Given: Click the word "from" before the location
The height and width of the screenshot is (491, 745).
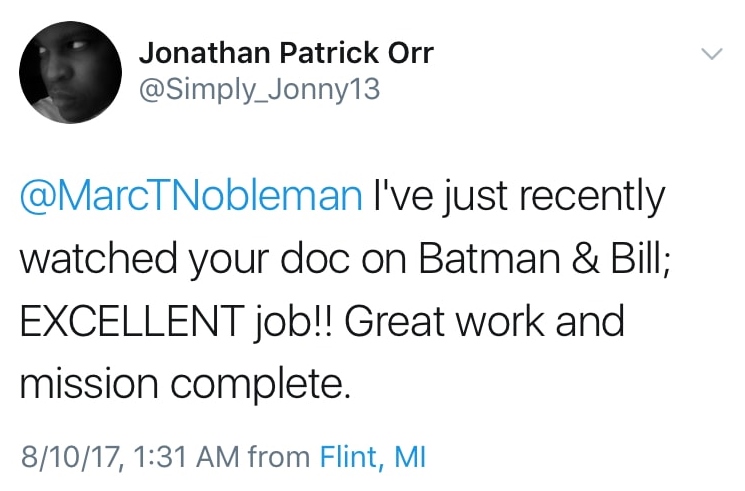Looking at the screenshot, I should [280, 458].
